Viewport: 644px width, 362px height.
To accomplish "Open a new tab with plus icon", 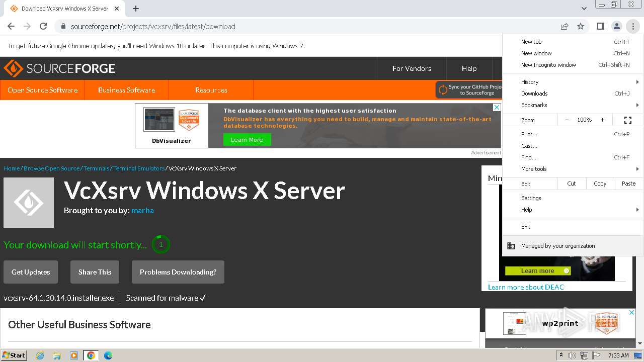I will coord(136,9).
